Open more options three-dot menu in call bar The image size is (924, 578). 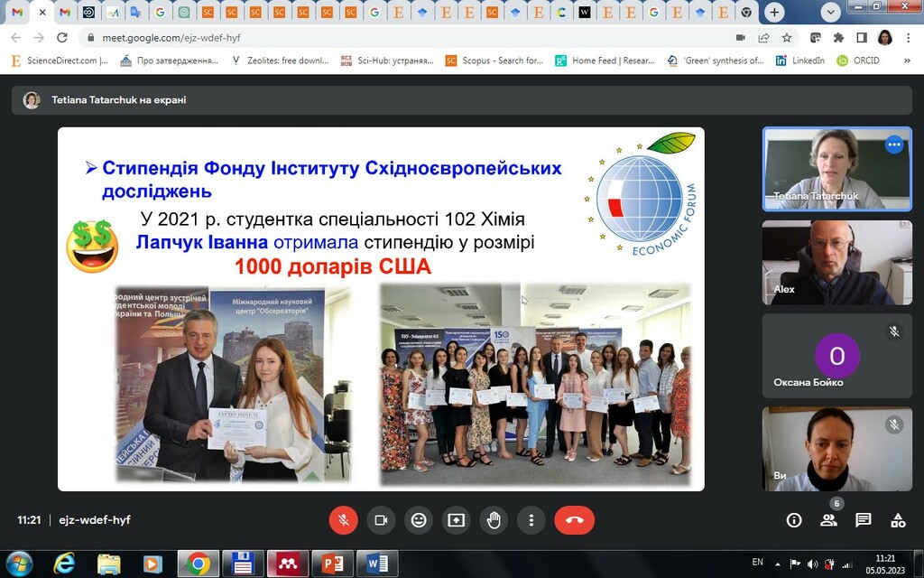(x=531, y=520)
